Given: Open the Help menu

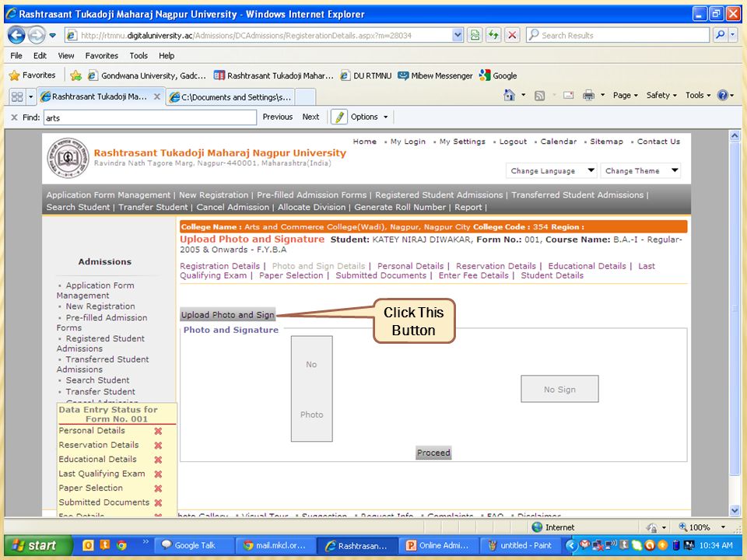Looking at the screenshot, I should pos(167,56).
